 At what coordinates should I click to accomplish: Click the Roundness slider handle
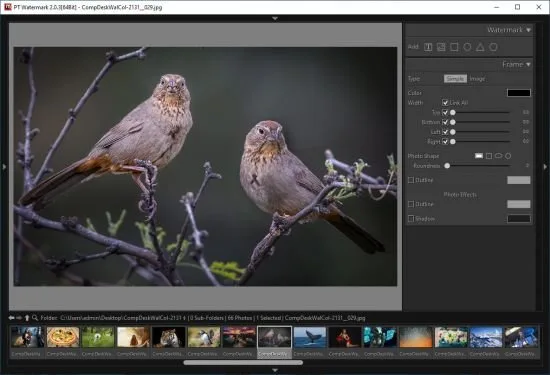447,166
